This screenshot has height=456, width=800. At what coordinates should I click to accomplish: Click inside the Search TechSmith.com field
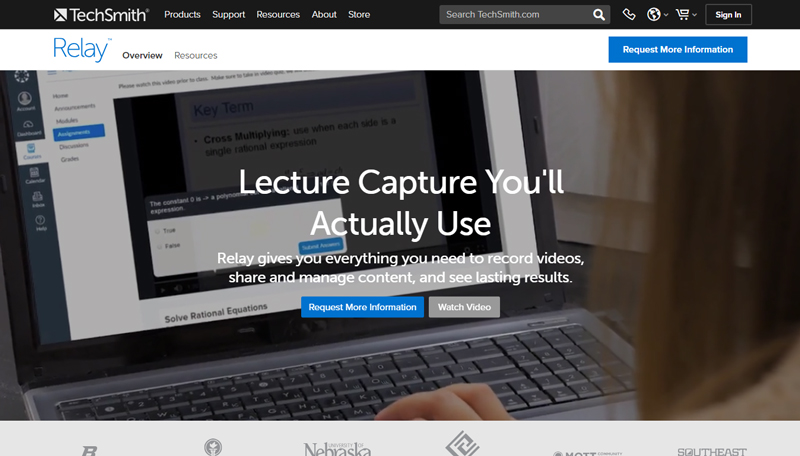click(x=514, y=15)
